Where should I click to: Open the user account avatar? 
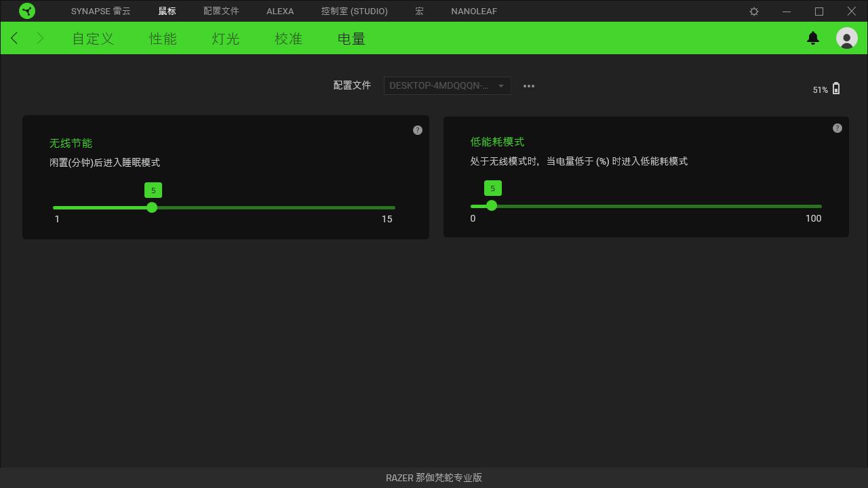coord(846,38)
